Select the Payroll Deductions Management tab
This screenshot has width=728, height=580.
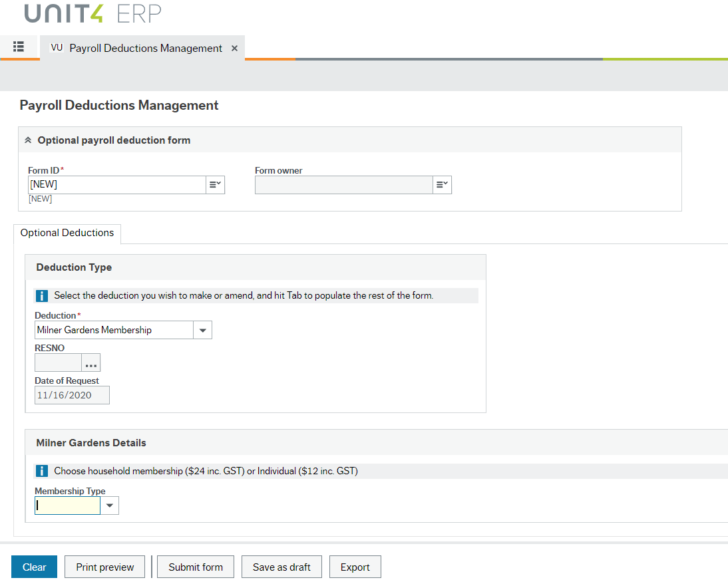coord(146,48)
